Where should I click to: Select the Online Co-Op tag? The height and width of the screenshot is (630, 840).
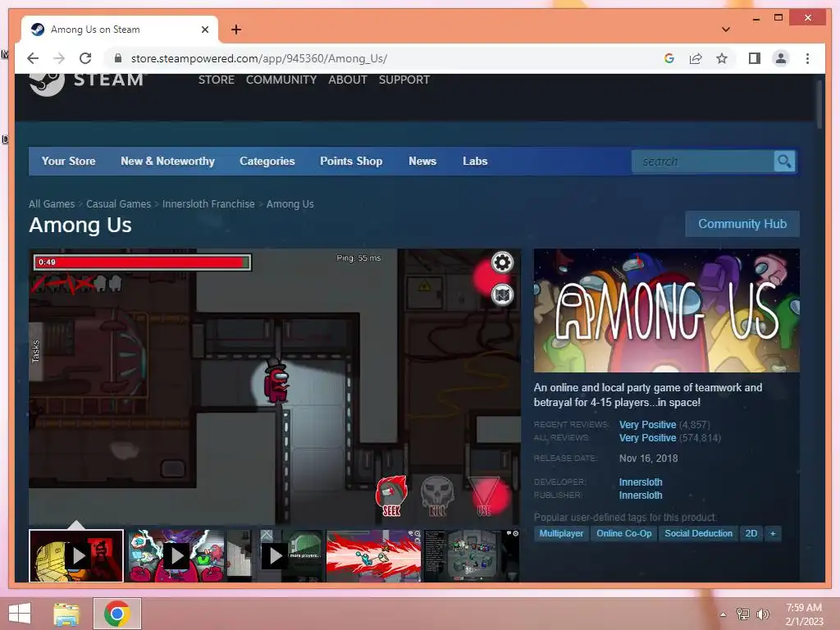pos(624,533)
